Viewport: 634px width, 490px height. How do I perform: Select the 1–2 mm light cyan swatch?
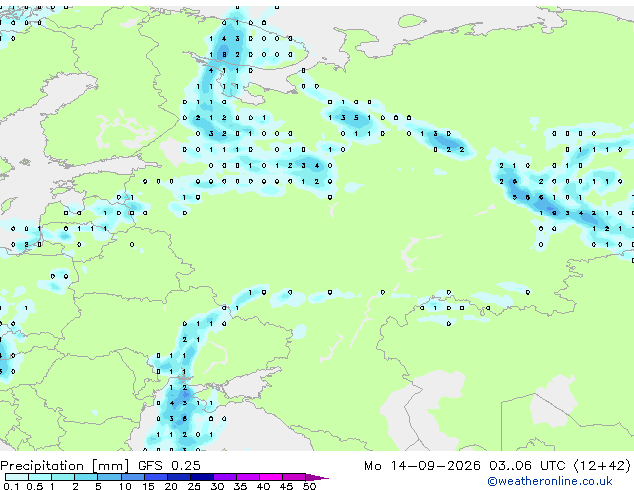[63, 477]
